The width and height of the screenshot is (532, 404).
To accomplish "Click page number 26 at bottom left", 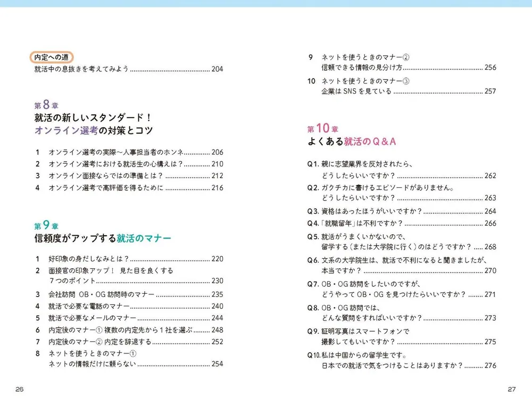I will click(19, 390).
